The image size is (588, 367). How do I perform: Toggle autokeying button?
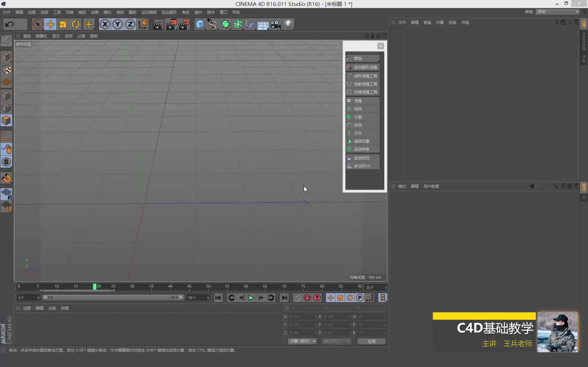[307, 298]
